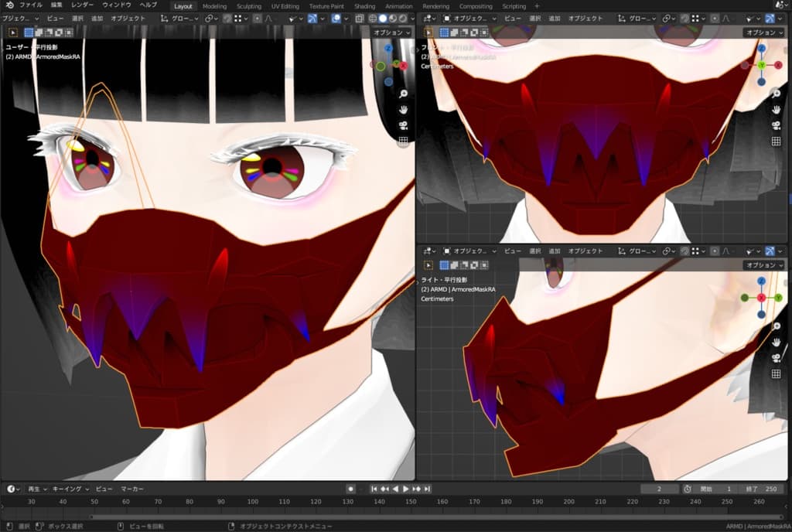Viewport: 792px width, 532px height.
Task: Jump to the last frame with the end button
Action: tap(428, 489)
